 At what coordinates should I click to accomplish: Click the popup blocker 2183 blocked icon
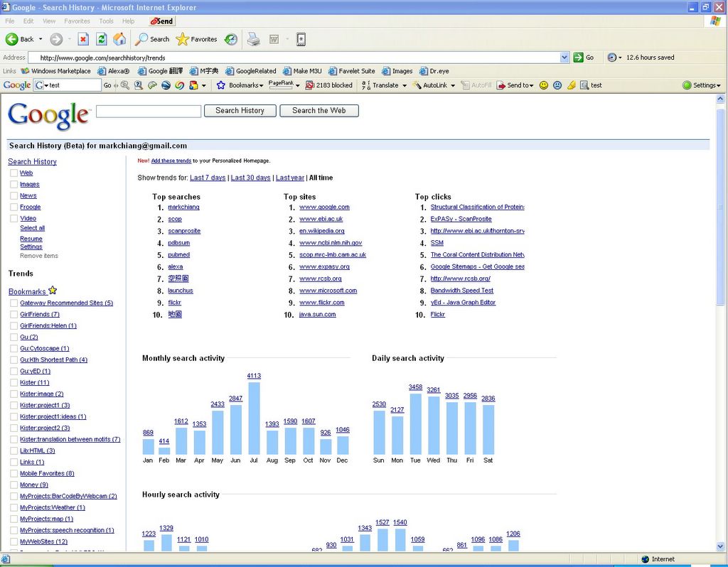pos(310,85)
